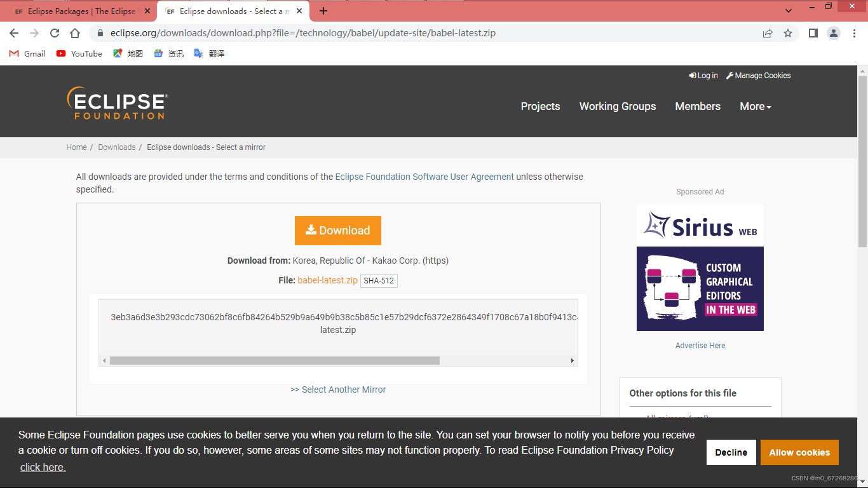The image size is (868, 488).
Task: Go back using the browser back arrow
Action: coord(14,33)
